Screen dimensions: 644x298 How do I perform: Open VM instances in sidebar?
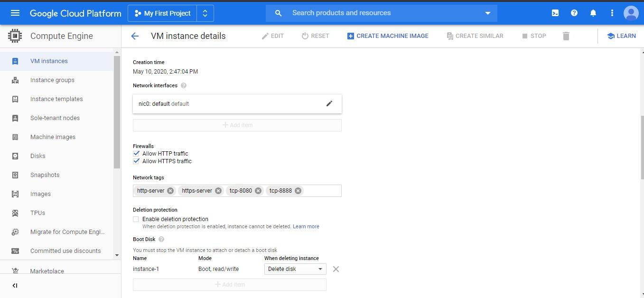pyautogui.click(x=57, y=61)
